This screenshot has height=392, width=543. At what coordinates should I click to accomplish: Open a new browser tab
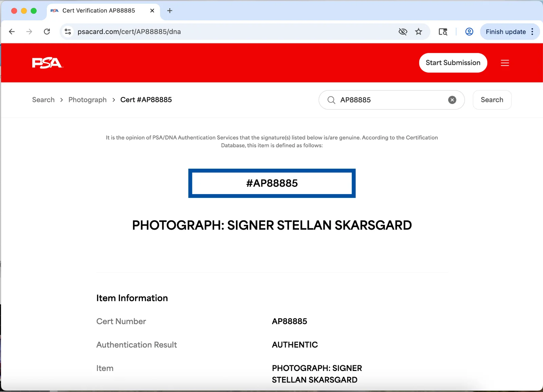[170, 11]
